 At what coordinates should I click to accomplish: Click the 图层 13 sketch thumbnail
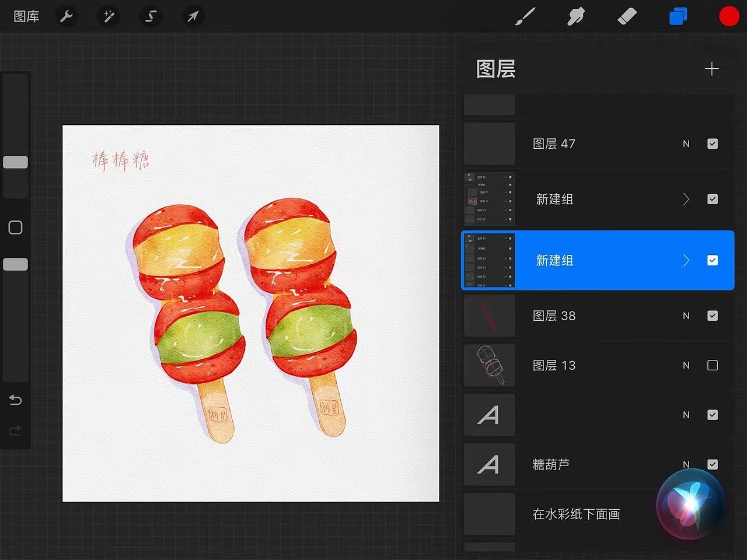coord(490,365)
